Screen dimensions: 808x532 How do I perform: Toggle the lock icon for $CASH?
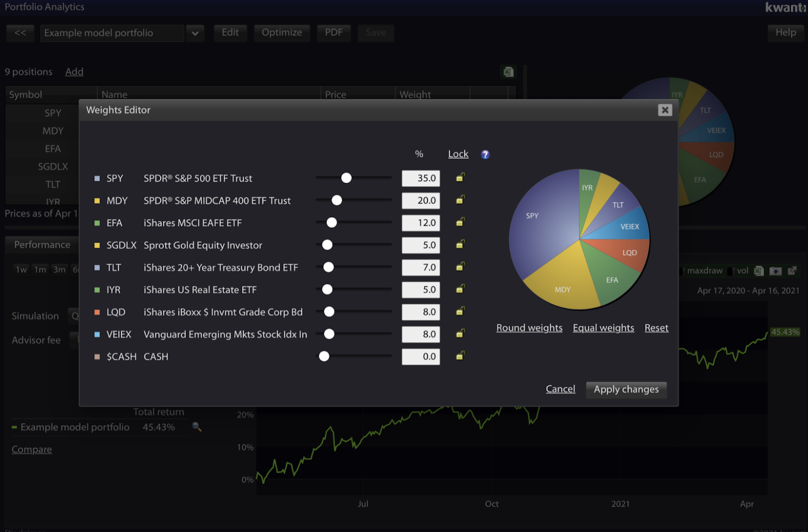[460, 356]
